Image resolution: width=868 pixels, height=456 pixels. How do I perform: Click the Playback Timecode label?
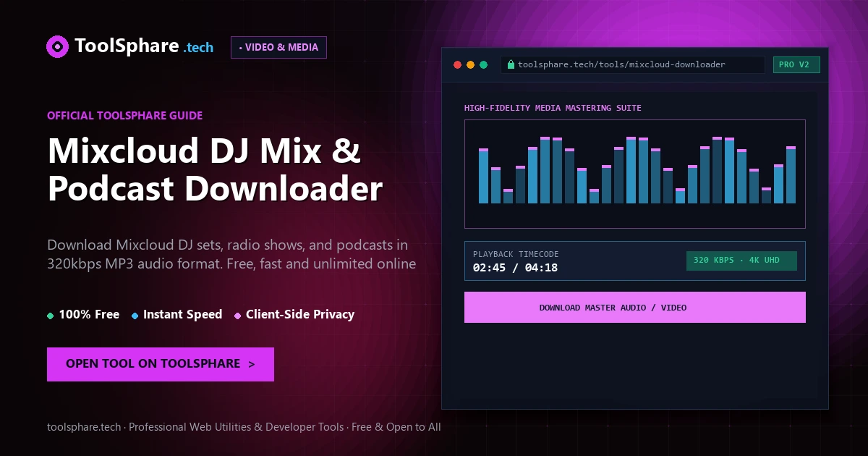tap(516, 255)
